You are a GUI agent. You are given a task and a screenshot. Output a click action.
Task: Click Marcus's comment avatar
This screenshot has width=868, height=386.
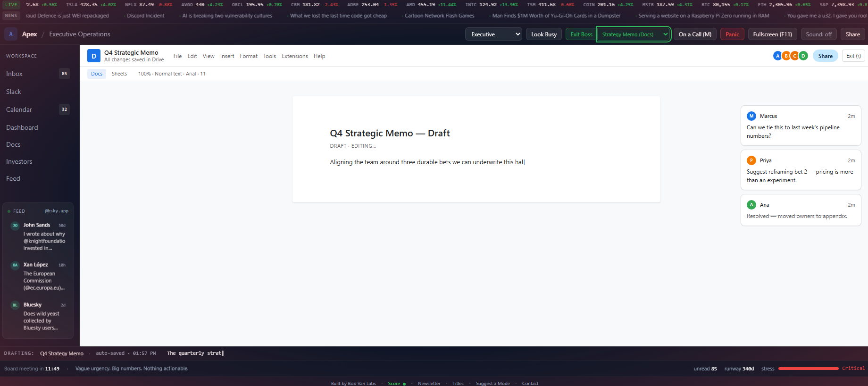(751, 116)
